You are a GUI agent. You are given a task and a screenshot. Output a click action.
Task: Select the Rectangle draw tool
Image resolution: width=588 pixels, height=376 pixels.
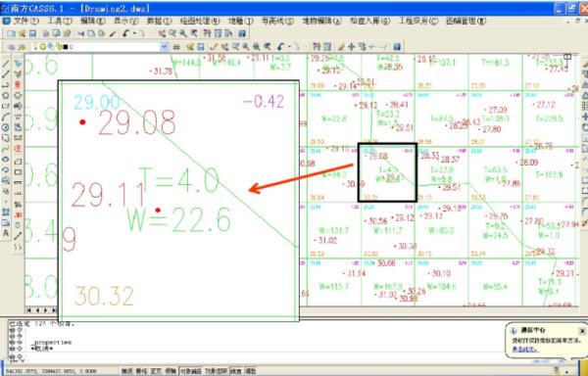tap(6, 107)
